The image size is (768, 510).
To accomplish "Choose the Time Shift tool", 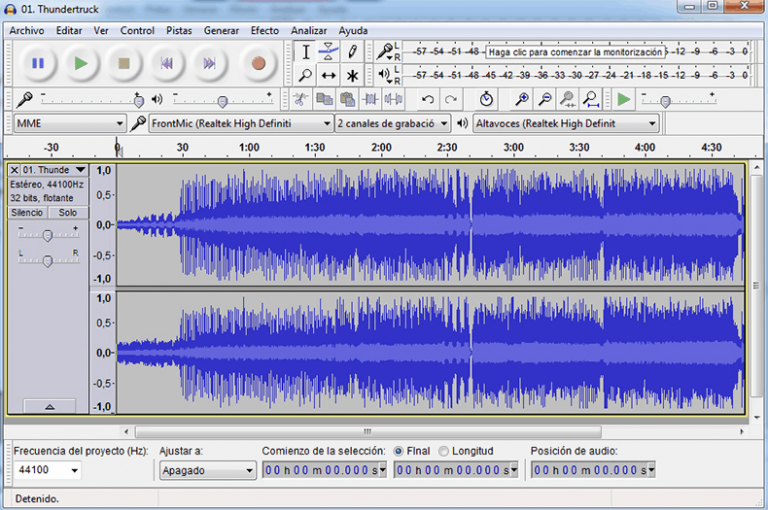I will (x=328, y=75).
